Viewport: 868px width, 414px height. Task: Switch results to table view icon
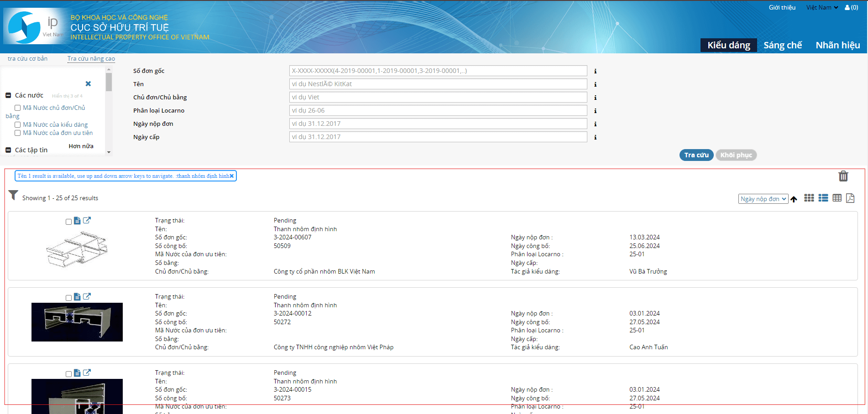pos(837,198)
